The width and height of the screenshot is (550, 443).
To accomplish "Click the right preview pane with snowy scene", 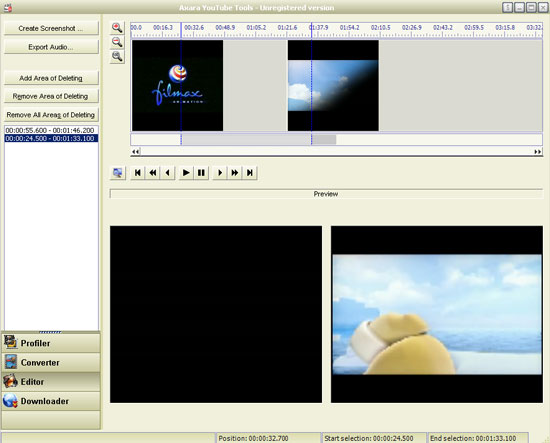I will tap(437, 314).
